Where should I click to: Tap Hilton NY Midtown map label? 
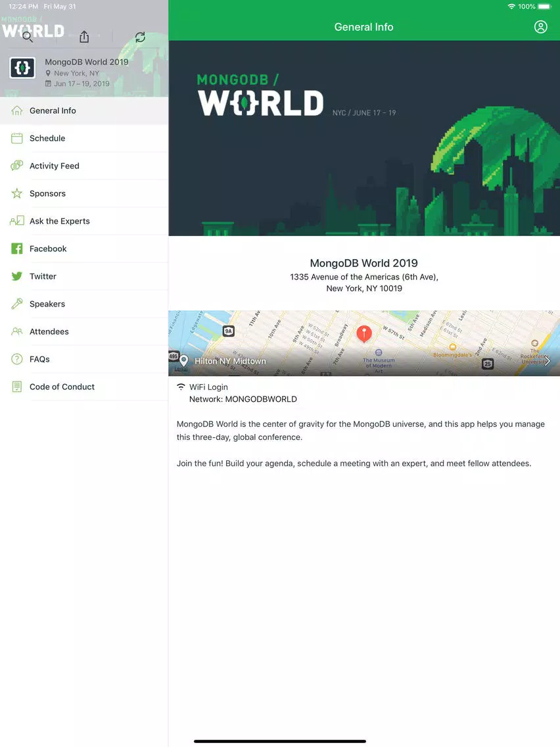pyautogui.click(x=230, y=361)
